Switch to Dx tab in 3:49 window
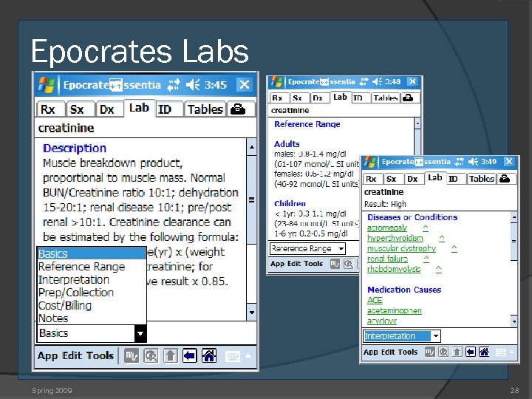This screenshot has height=399, width=532. (x=412, y=179)
